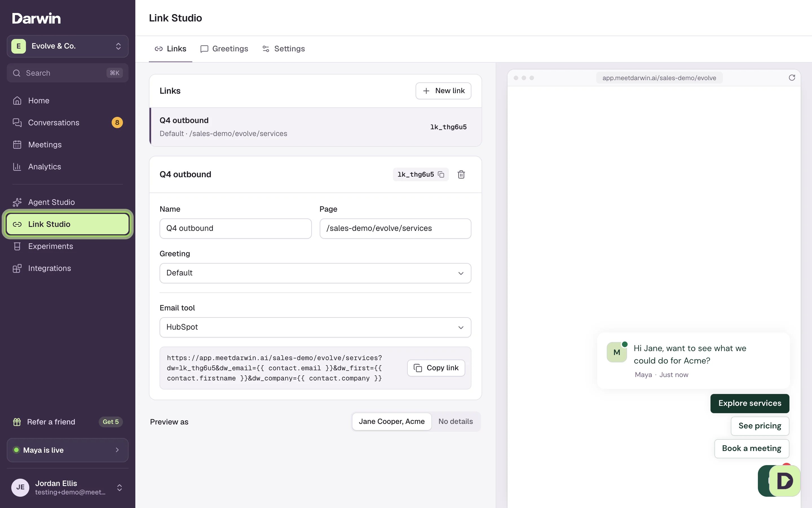The image size is (812, 508).
Task: Click Maya's greeting message bubble
Action: tap(693, 361)
